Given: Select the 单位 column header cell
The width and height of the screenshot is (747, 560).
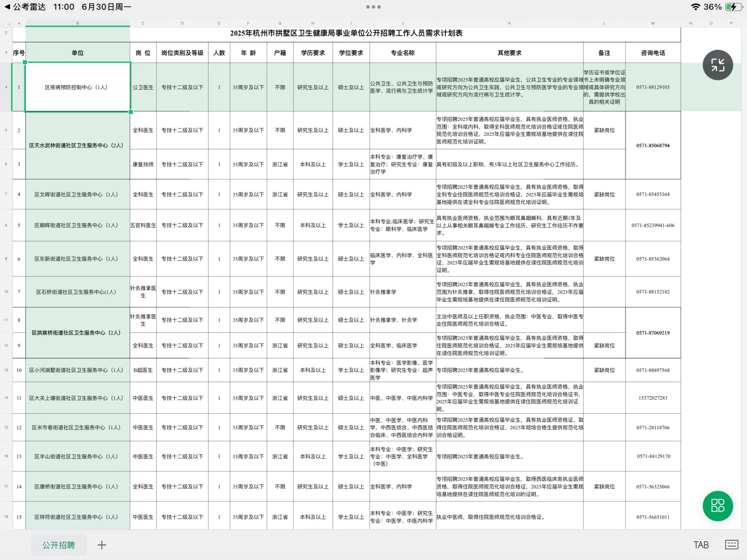Looking at the screenshot, I should pos(78,52).
